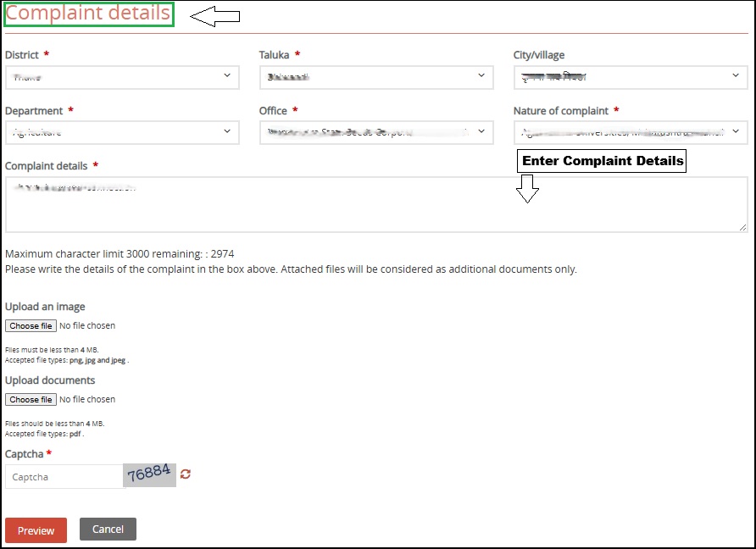This screenshot has height=549, width=756.
Task: Expand the Office dropdown list
Action: (x=376, y=132)
